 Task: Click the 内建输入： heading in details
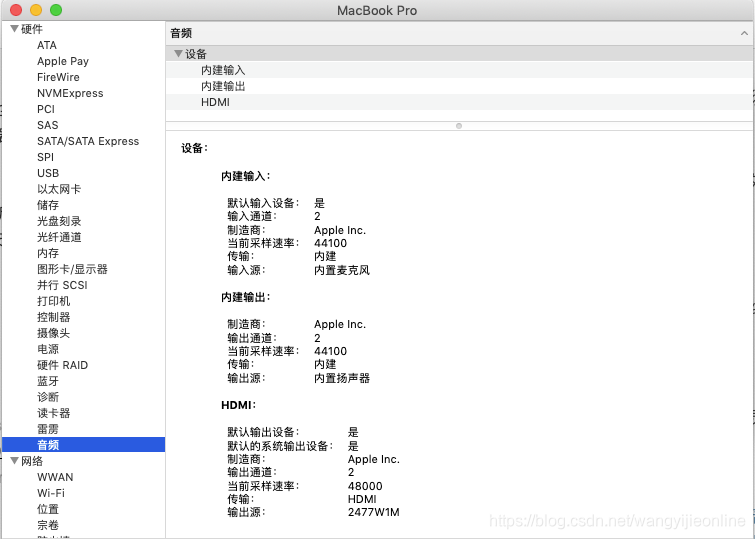pos(246,176)
